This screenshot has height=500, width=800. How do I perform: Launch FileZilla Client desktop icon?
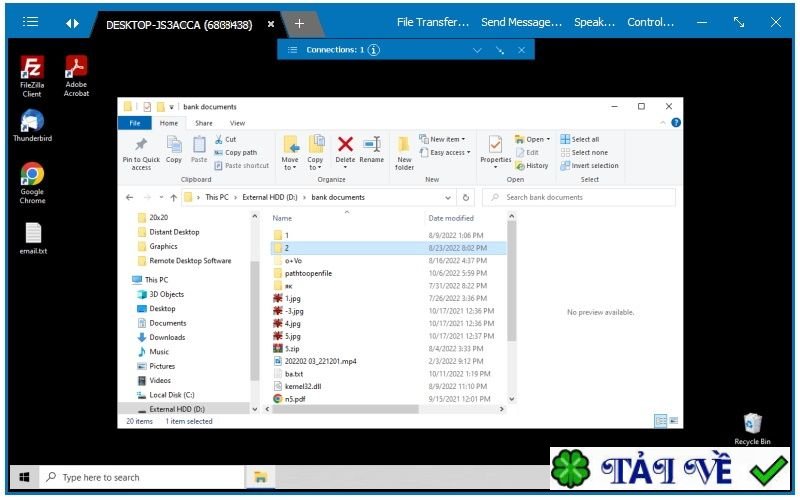32,77
